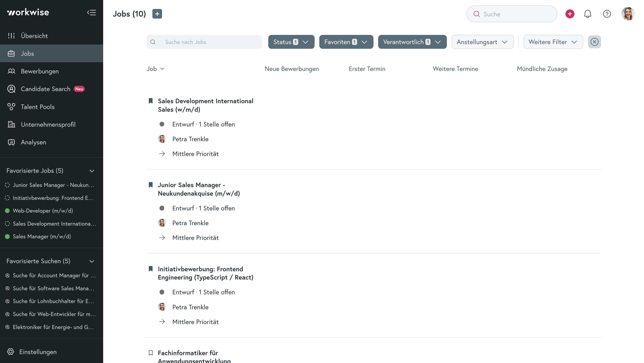Open Sales Development International Sales job

click(x=205, y=105)
